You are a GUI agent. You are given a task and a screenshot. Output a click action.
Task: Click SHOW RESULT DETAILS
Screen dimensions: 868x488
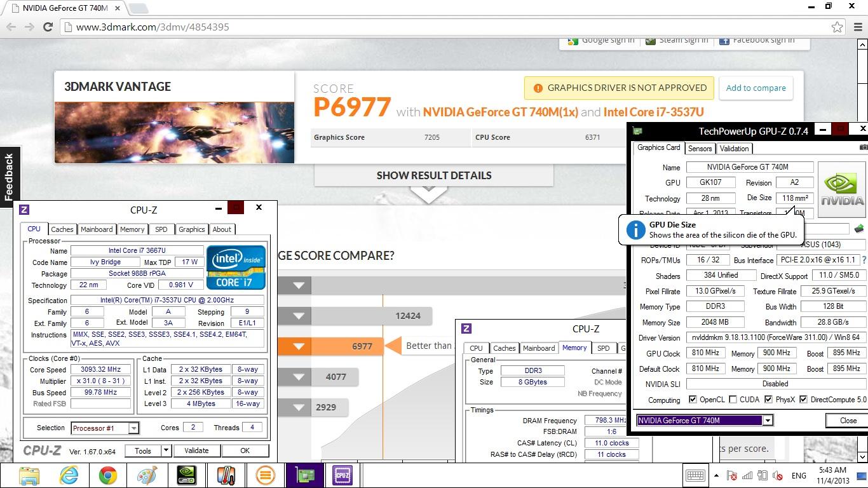(434, 175)
